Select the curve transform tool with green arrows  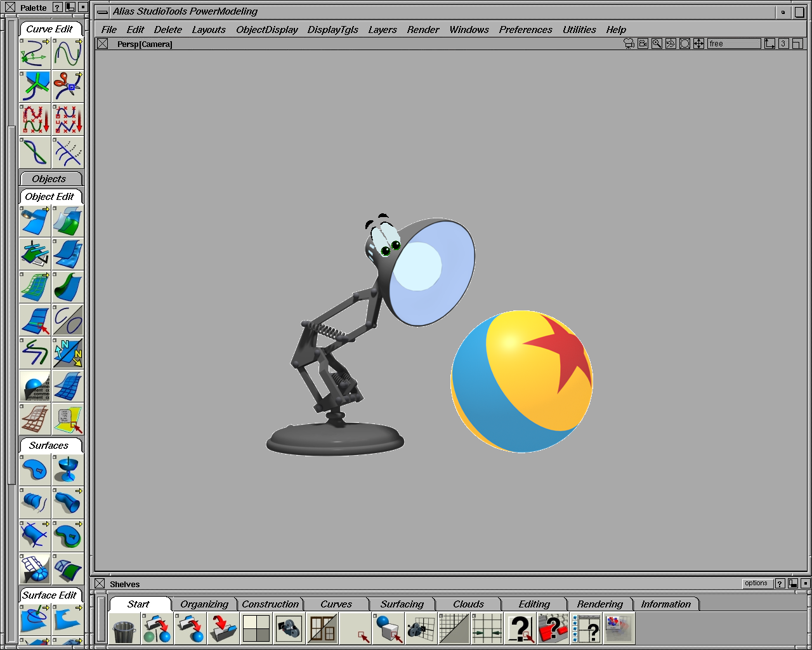point(35,54)
